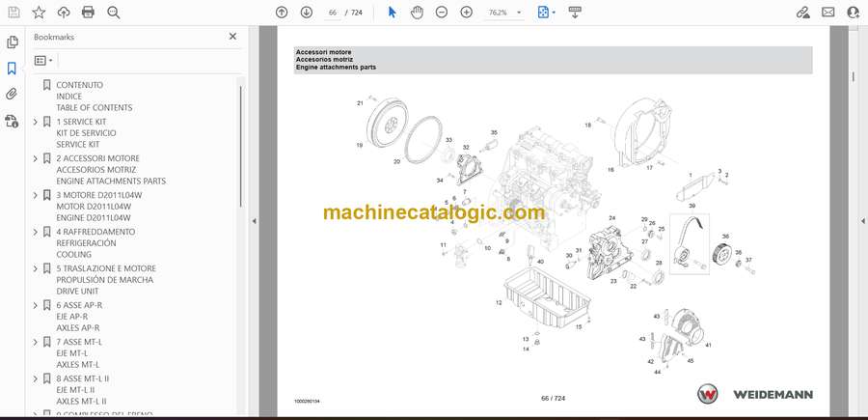Click the page number field
Viewport: 868px width, 420px height.
click(x=332, y=13)
